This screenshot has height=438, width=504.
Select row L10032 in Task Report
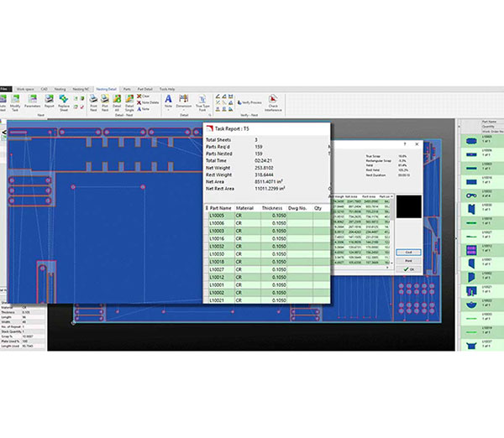coord(267,247)
